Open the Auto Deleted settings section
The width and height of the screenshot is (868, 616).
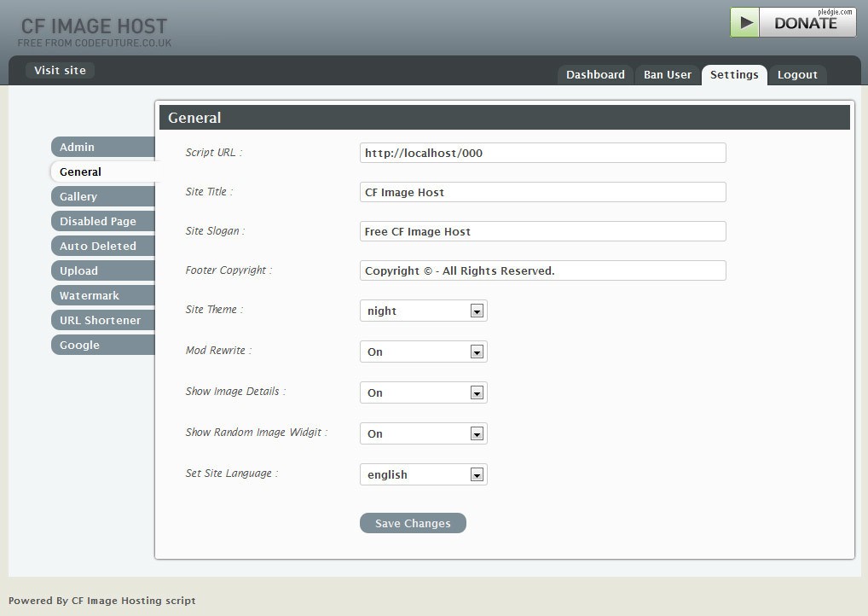click(x=102, y=247)
